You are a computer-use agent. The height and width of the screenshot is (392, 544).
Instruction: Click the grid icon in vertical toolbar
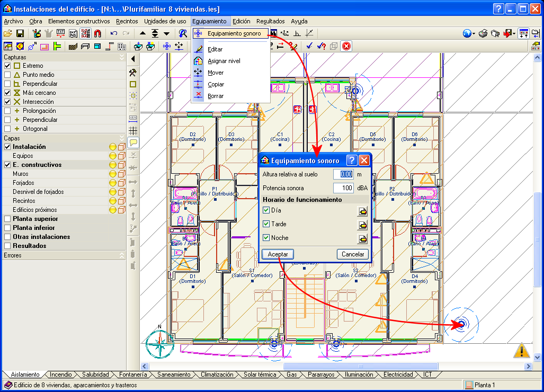point(133,130)
